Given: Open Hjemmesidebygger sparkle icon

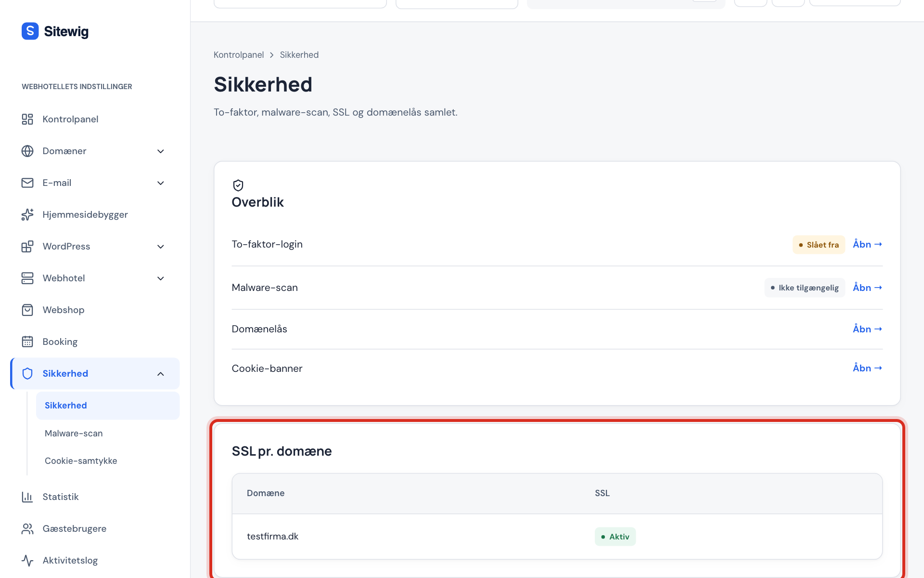Looking at the screenshot, I should click(27, 214).
